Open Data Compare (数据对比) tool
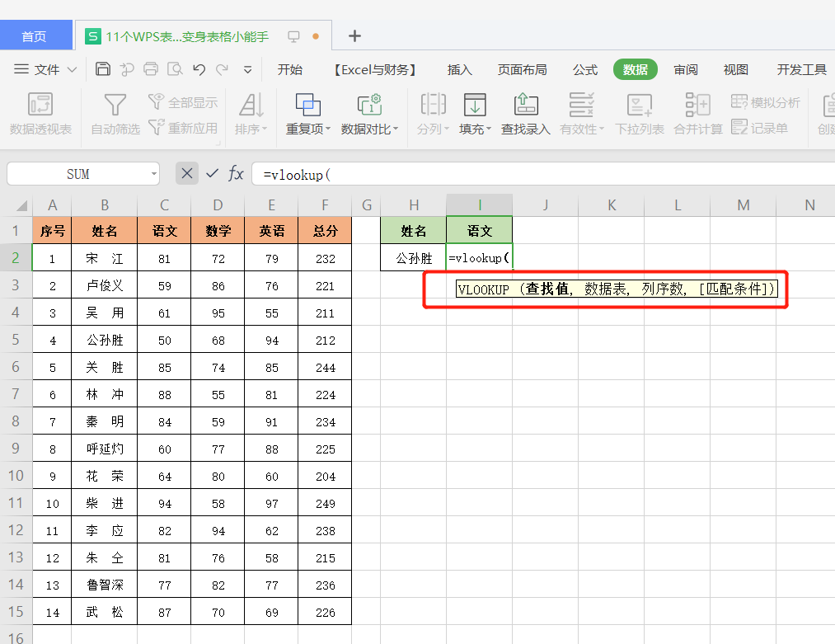 click(369, 114)
